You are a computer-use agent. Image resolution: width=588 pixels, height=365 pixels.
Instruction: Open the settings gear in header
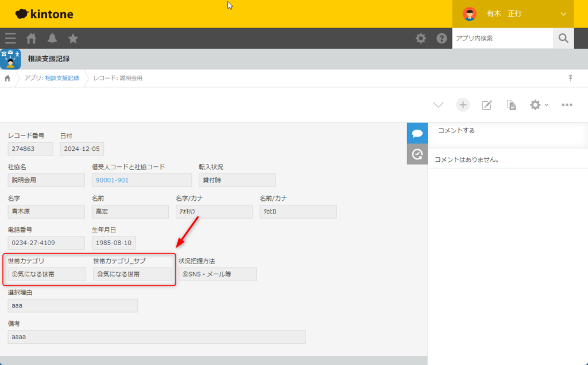(421, 38)
